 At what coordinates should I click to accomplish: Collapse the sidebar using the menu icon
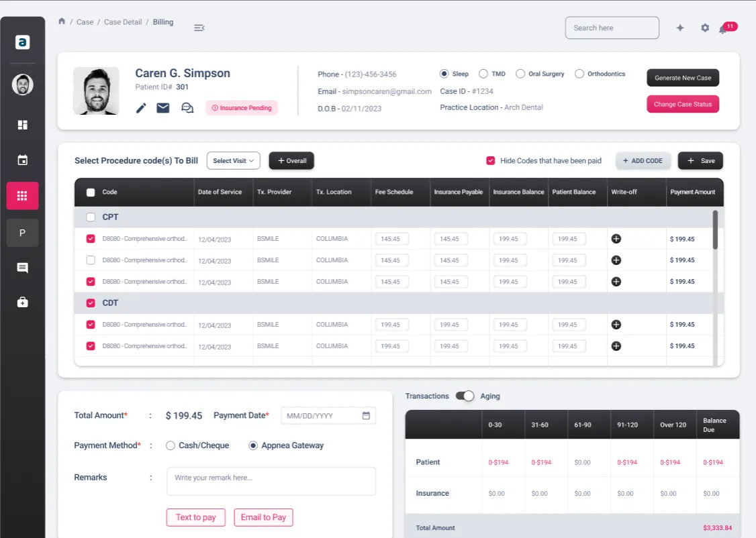point(199,28)
